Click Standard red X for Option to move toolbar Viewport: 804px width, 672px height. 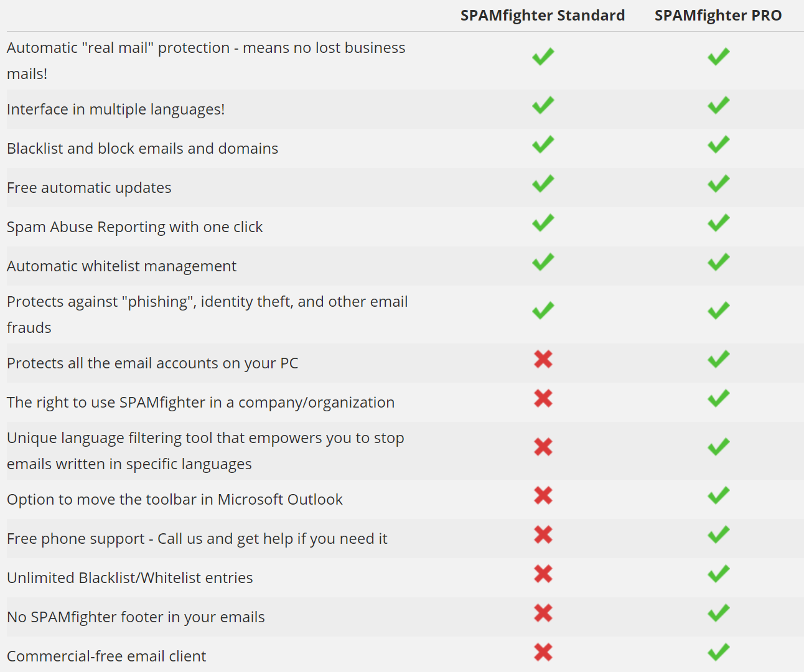point(543,495)
